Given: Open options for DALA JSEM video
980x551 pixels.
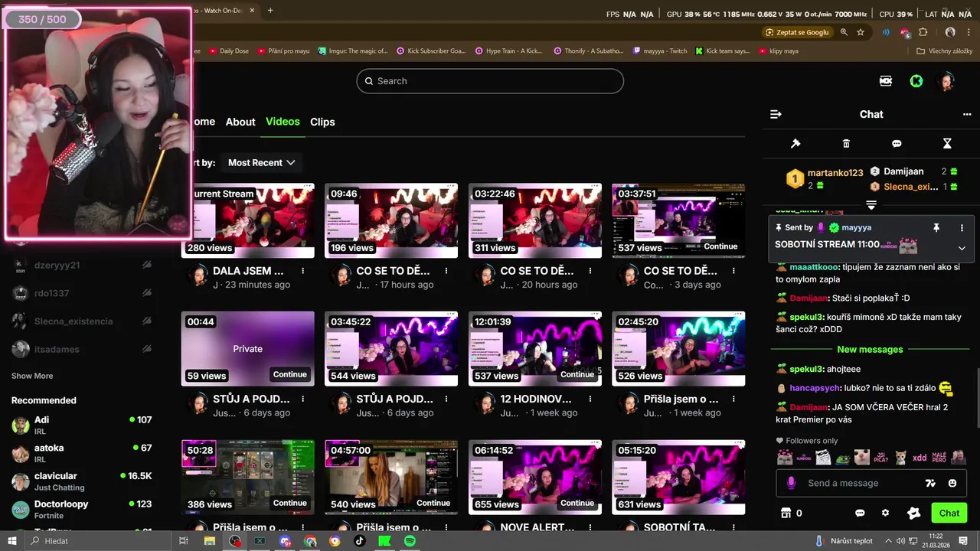Looking at the screenshot, I should click(x=303, y=271).
